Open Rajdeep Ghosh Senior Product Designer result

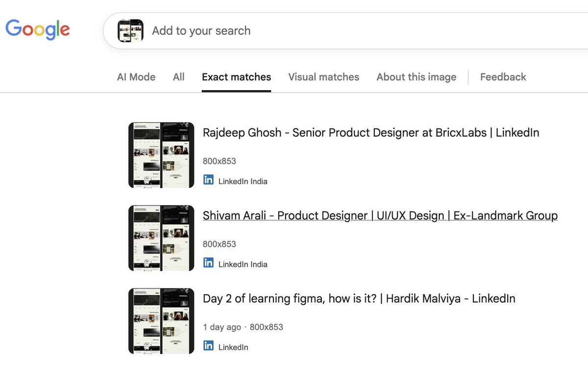(x=371, y=133)
